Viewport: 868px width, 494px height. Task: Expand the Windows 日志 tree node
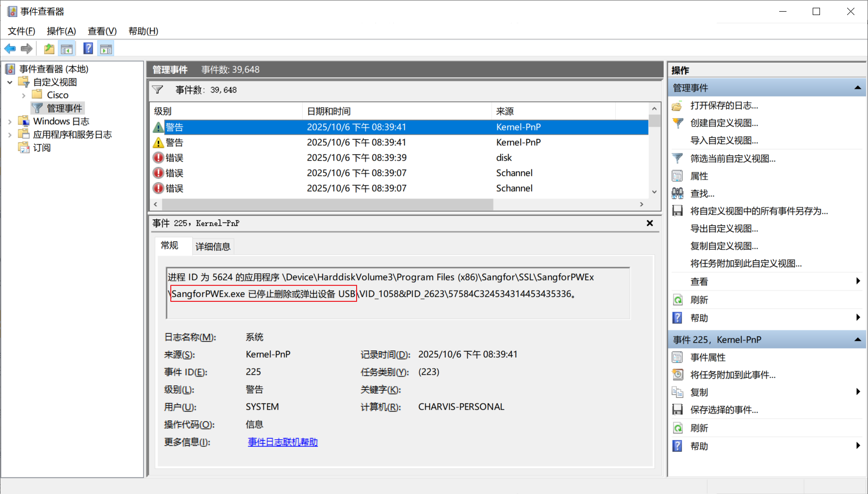pos(10,121)
